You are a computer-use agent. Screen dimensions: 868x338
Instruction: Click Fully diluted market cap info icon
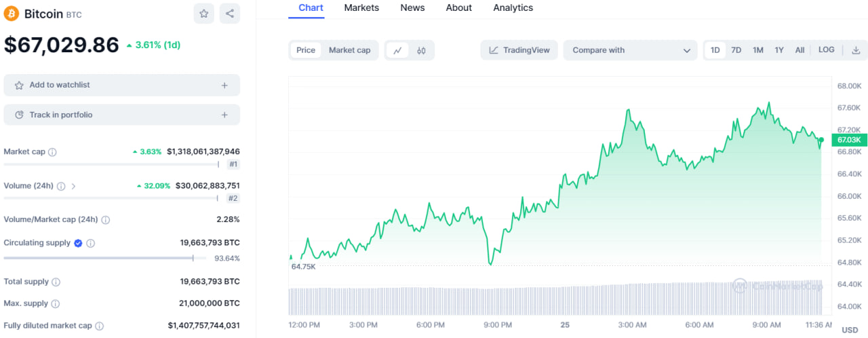point(99,326)
